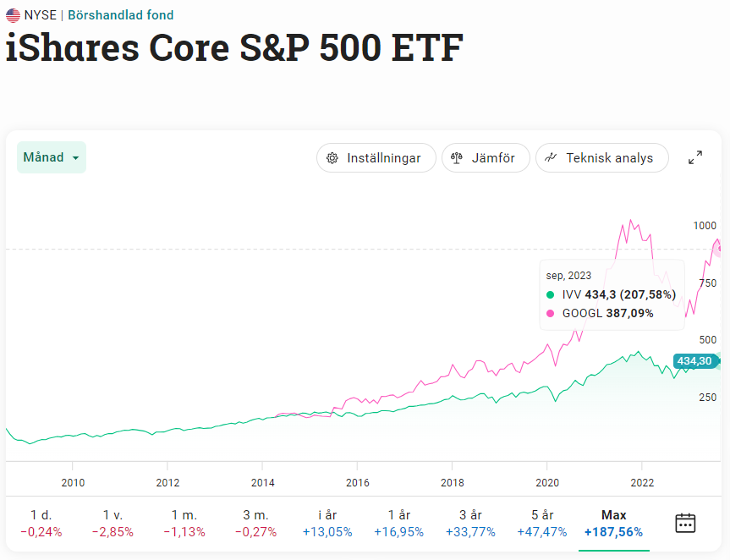Show the 3 år performance period

(x=470, y=523)
